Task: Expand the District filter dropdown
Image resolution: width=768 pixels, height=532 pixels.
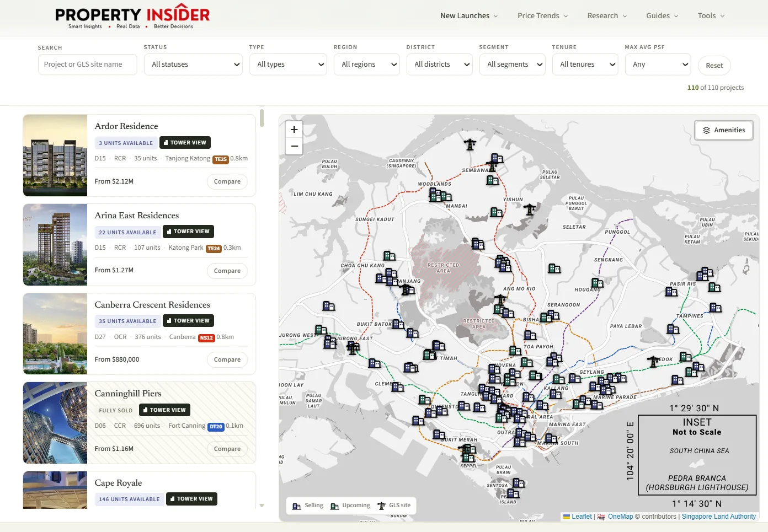Action: pyautogui.click(x=440, y=65)
